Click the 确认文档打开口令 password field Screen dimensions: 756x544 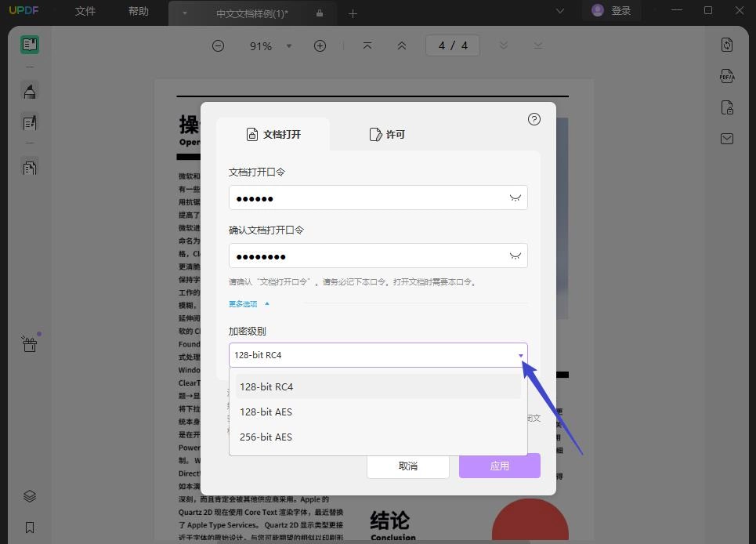[378, 256]
